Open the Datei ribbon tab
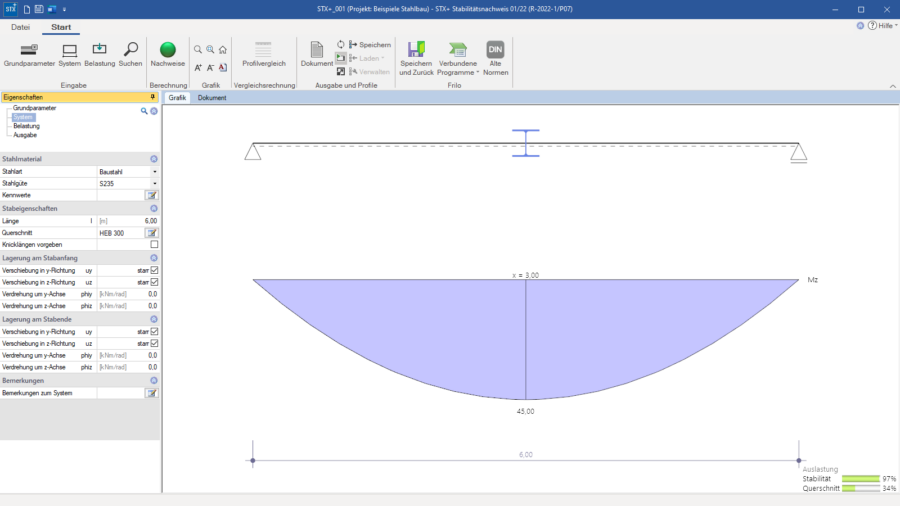The width and height of the screenshot is (900, 506). coord(20,27)
